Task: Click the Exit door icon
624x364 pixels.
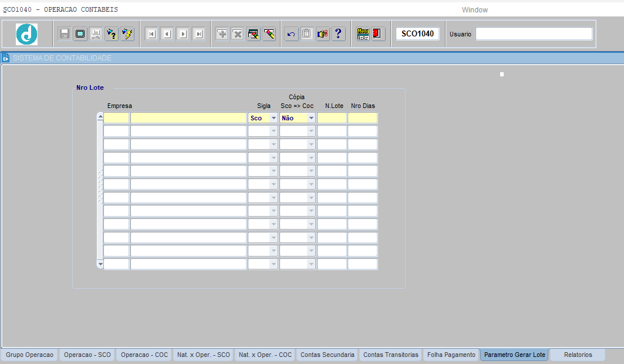Action: pos(378,34)
